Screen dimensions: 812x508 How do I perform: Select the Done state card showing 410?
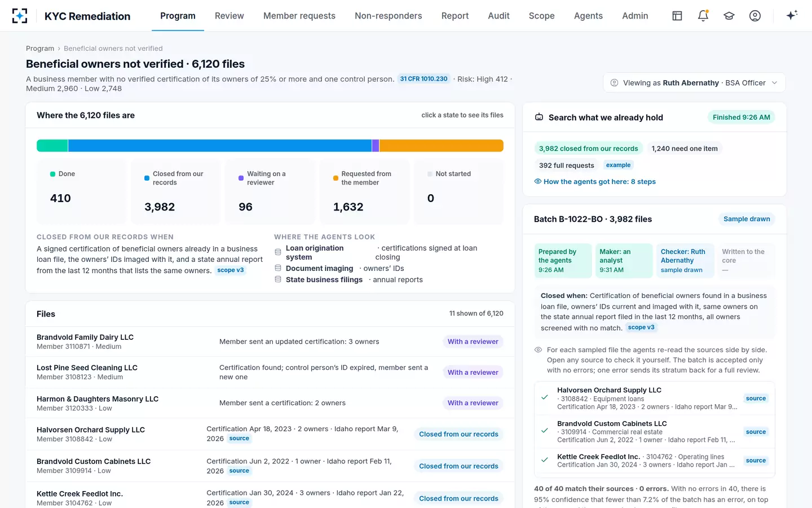coord(81,192)
